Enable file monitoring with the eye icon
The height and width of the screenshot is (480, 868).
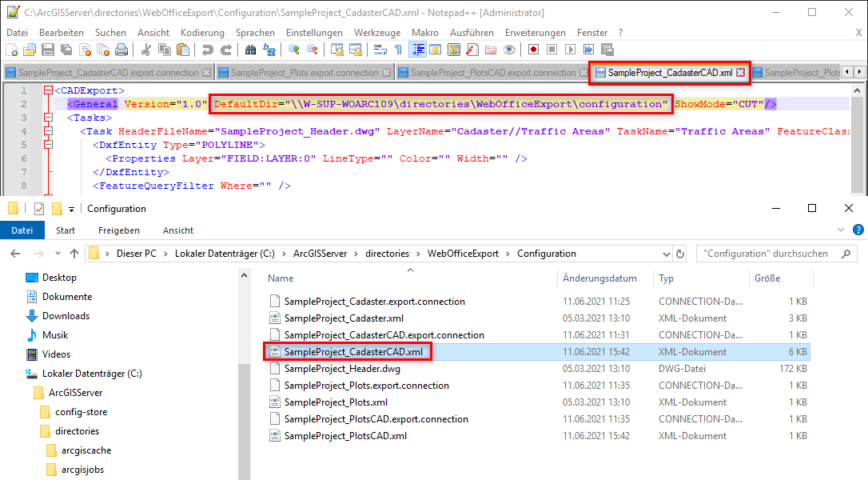click(x=510, y=50)
